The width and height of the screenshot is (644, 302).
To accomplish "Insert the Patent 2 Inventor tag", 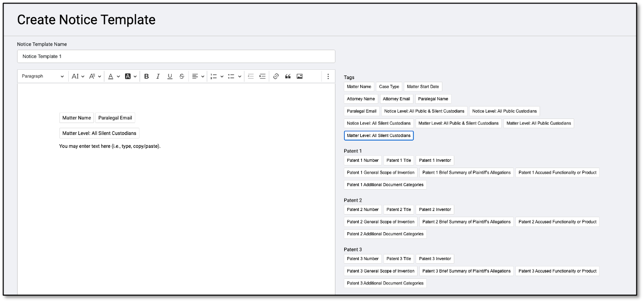I will (x=435, y=209).
